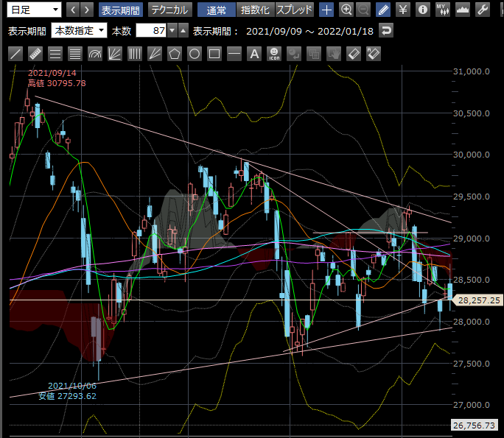Click the zoom in magnifier icon
The image size is (504, 438).
pyautogui.click(x=346, y=10)
